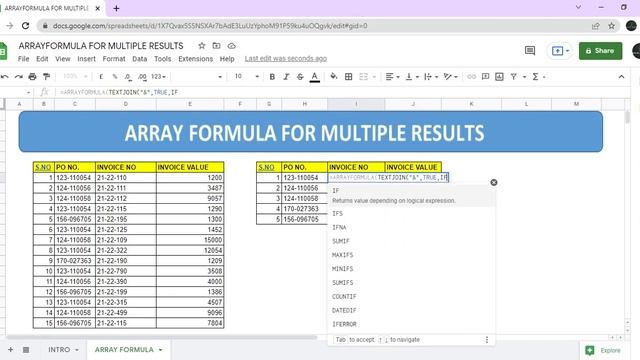Image resolution: width=640 pixels, height=360 pixels.
Task: Click the cloud document status icon
Action: [231, 46]
